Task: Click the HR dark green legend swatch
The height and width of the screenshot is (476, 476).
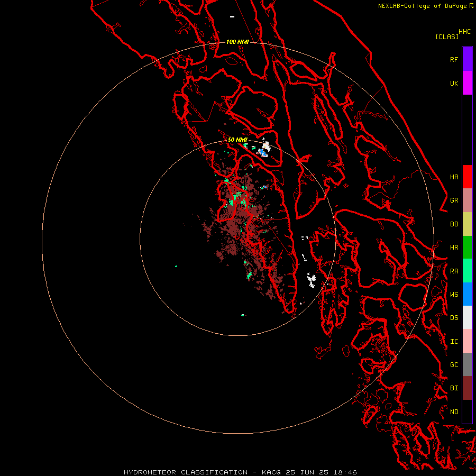Action: [467, 248]
